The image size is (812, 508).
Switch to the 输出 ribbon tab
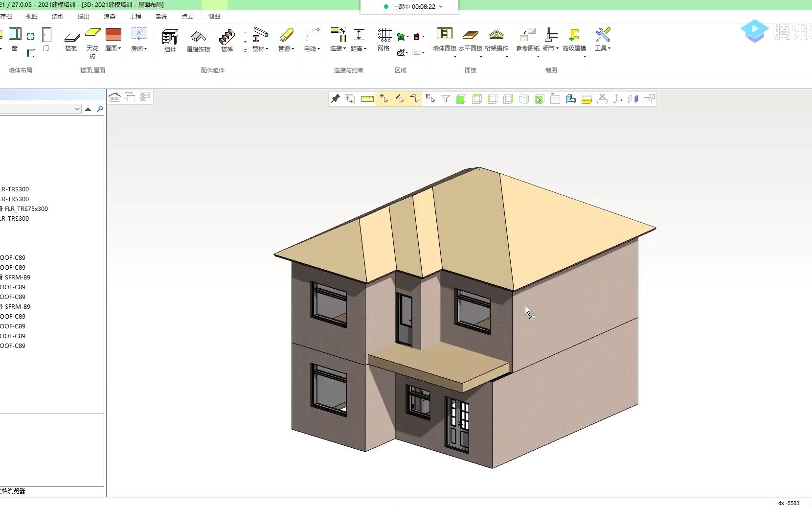tap(84, 16)
